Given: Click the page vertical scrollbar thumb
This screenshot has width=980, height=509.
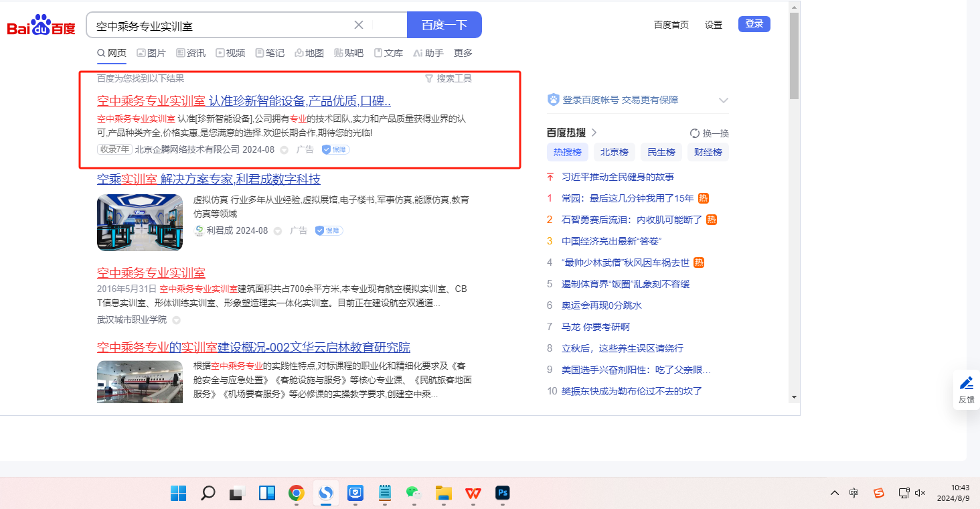Looking at the screenshot, I should click(x=794, y=57).
